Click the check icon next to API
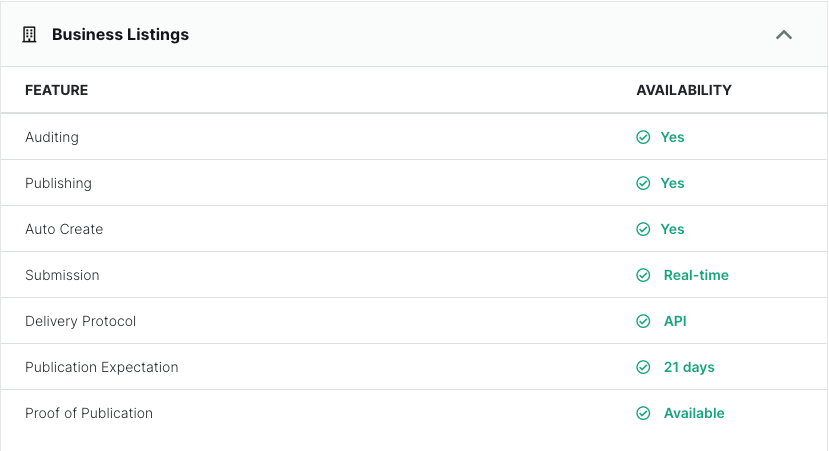 643,321
